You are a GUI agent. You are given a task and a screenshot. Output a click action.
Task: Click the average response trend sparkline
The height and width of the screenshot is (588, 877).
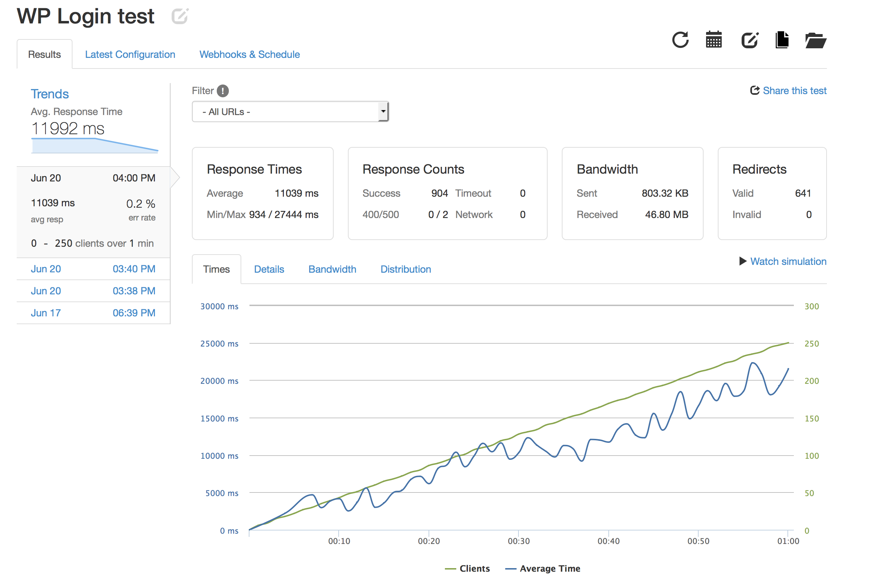tap(95, 146)
